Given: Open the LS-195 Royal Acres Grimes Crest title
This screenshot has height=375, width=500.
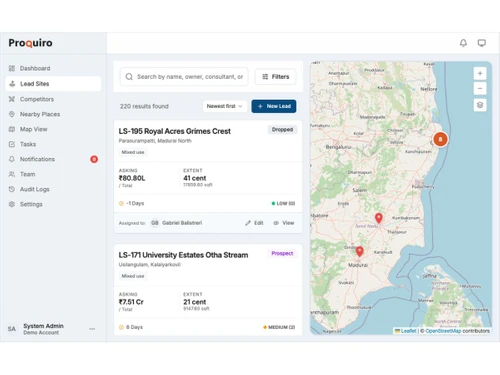Looking at the screenshot, I should point(175,131).
